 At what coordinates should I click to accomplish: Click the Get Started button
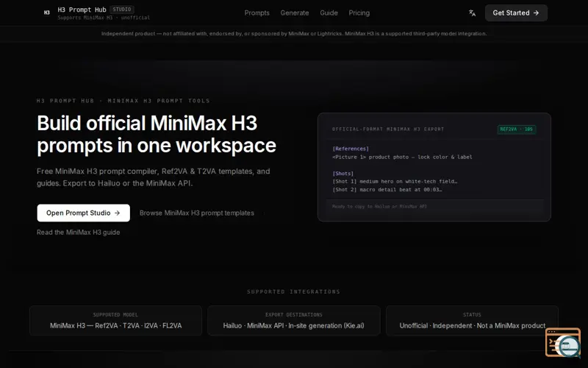(x=516, y=13)
